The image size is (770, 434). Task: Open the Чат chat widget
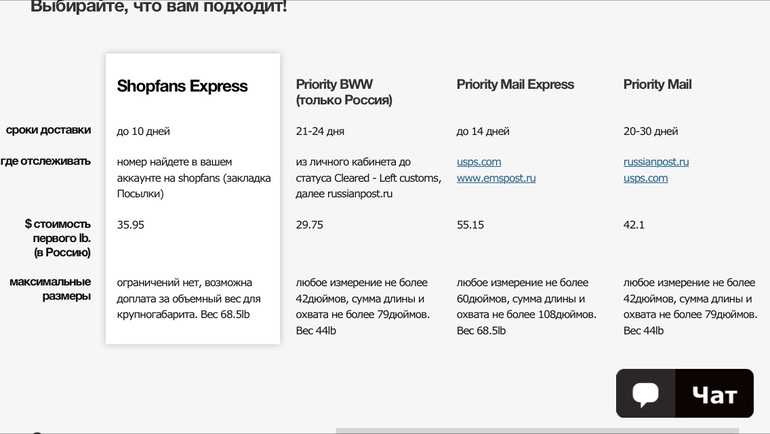pyautogui.click(x=714, y=395)
